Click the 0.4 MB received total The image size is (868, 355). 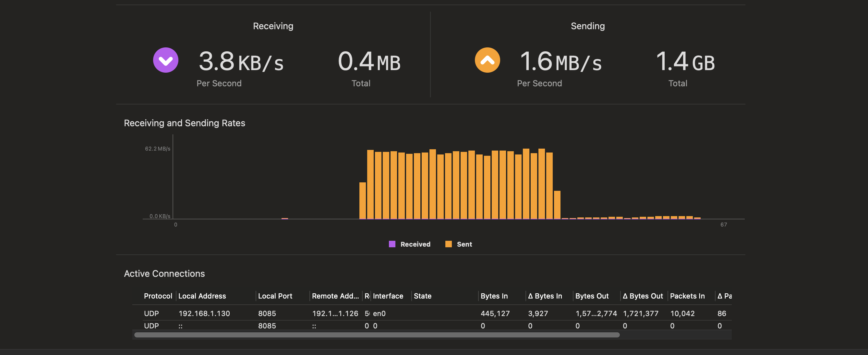(x=369, y=61)
